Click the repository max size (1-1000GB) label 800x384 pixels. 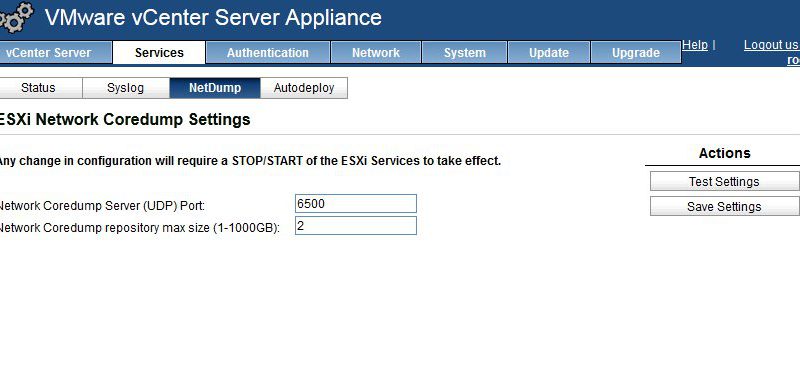[139, 228]
